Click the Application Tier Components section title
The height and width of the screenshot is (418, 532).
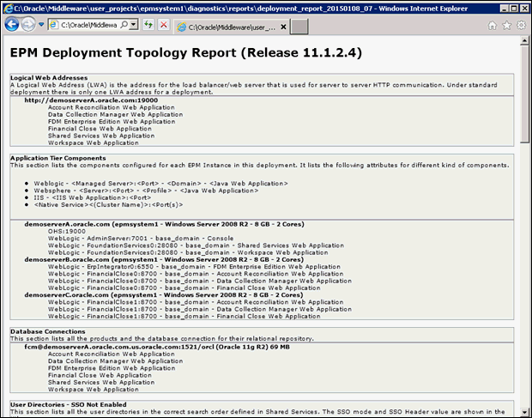coord(58,158)
